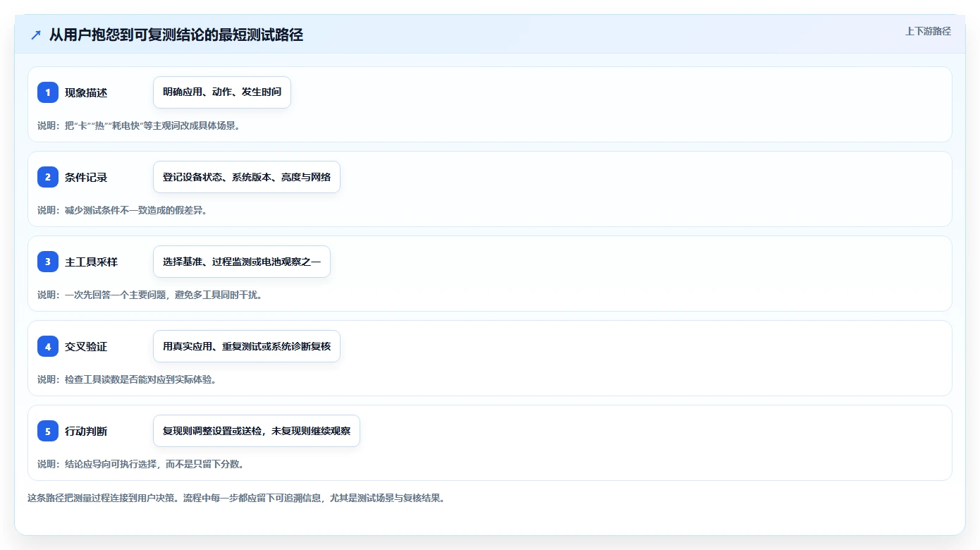980x550 pixels.
Task: Select the 主工具采样 step label
Action: 91,262
